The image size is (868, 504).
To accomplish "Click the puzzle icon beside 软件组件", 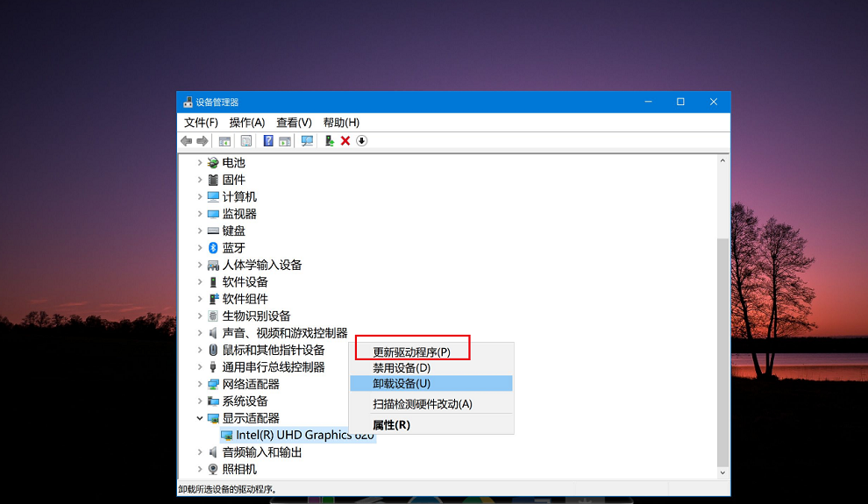I will coord(213,299).
